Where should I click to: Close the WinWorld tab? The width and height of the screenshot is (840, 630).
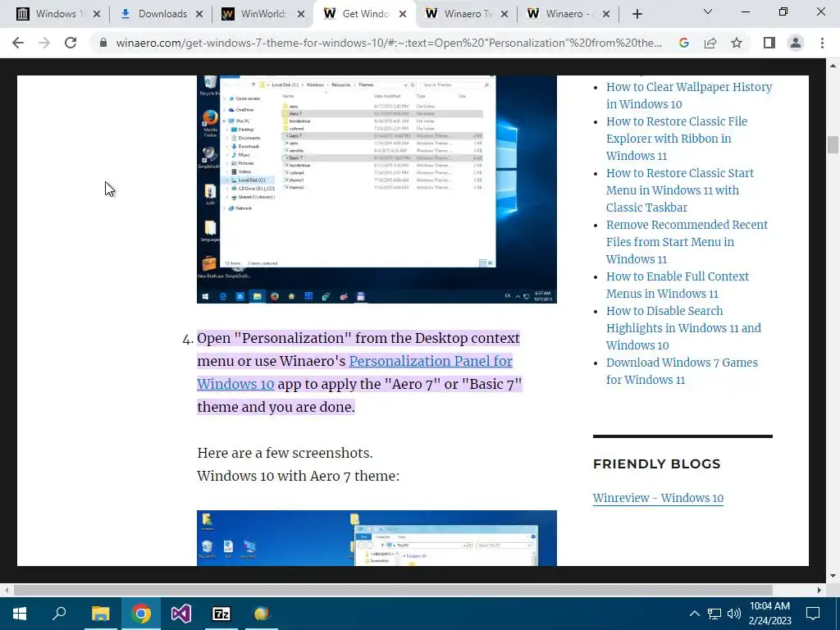[301, 14]
